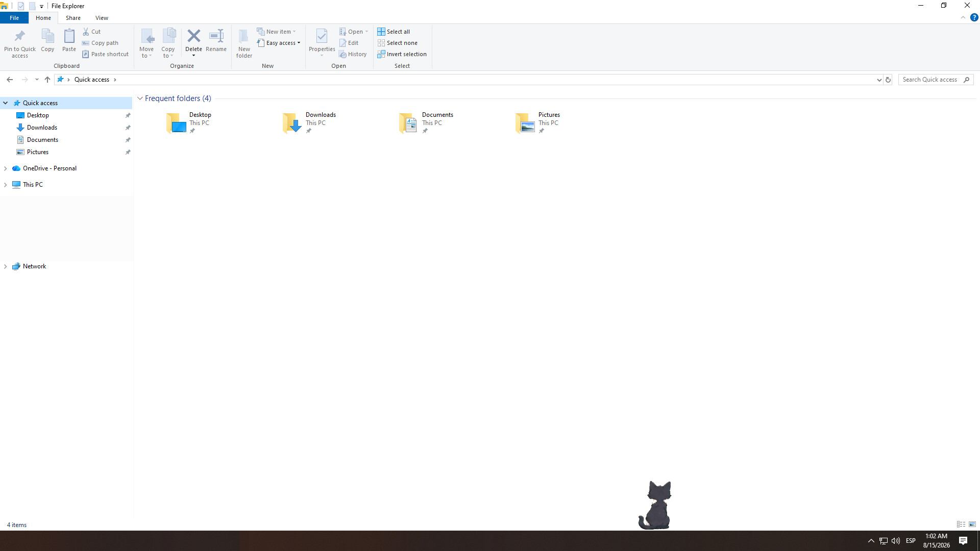Open the File tab
This screenshot has height=551, width=980.
point(14,18)
